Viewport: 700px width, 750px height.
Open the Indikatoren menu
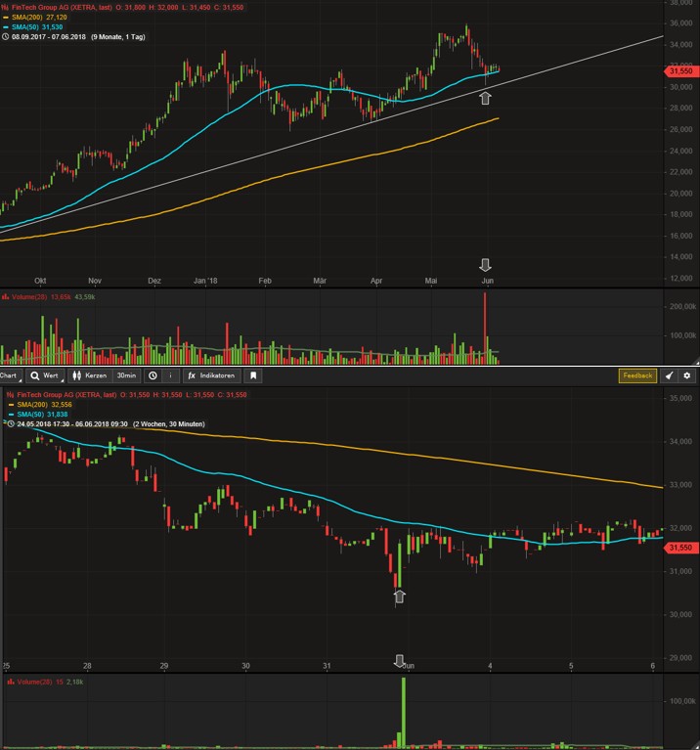point(211,375)
